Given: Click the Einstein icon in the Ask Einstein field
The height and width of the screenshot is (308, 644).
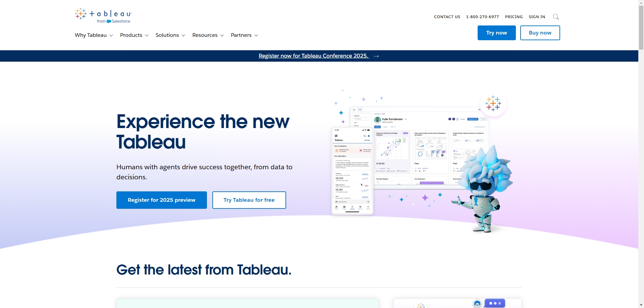Looking at the screenshot, I should pos(336,202).
